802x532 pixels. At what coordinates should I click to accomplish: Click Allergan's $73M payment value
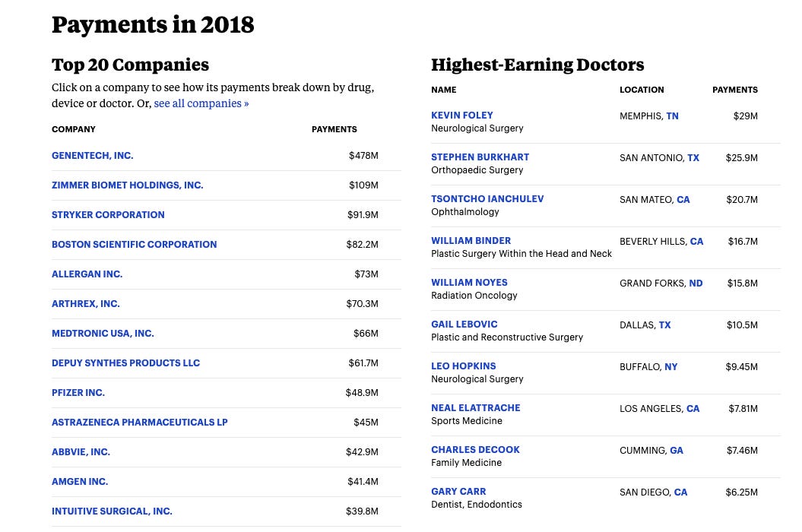(x=366, y=274)
